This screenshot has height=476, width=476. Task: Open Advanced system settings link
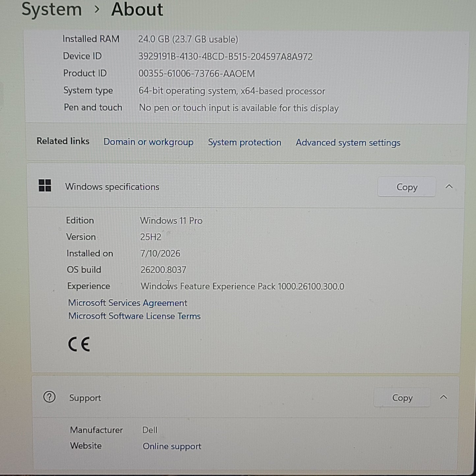[348, 143]
